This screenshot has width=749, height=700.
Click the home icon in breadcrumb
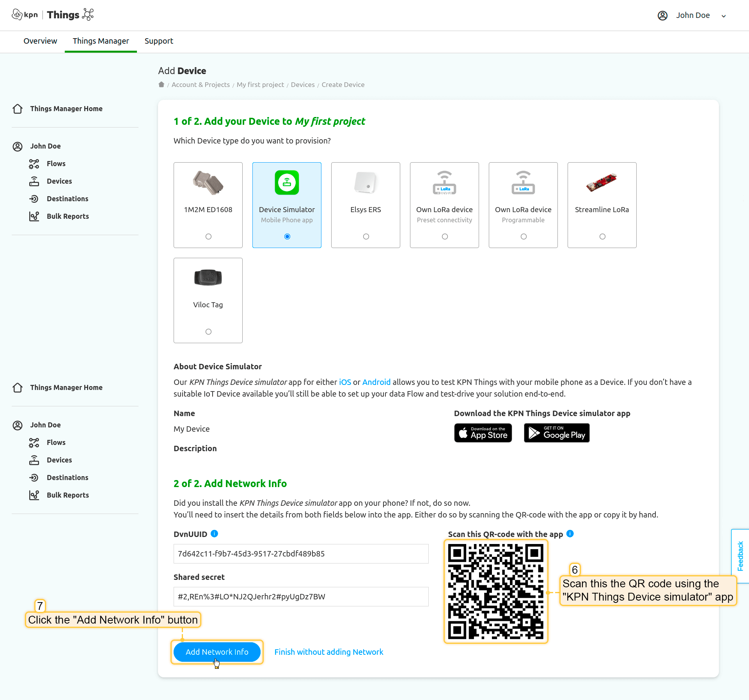click(x=161, y=85)
